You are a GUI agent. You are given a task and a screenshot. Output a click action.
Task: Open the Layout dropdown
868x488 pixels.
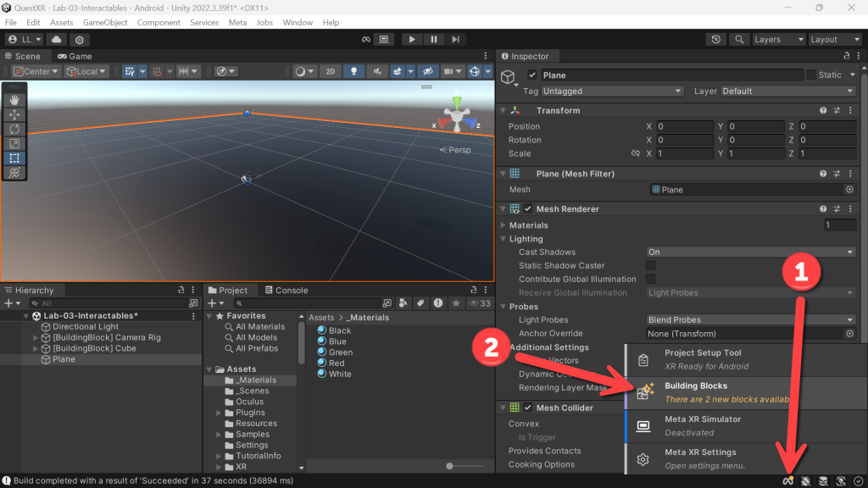pos(835,39)
